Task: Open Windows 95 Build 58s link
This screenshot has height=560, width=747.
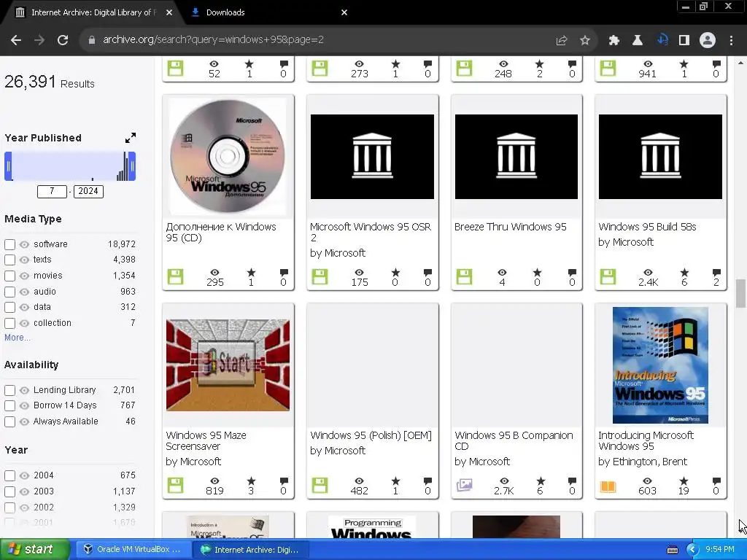Action: coord(647,227)
